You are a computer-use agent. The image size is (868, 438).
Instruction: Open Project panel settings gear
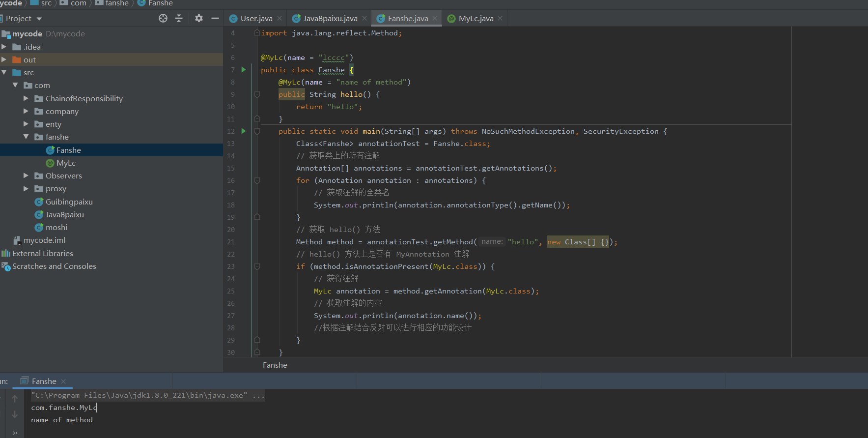click(x=198, y=18)
